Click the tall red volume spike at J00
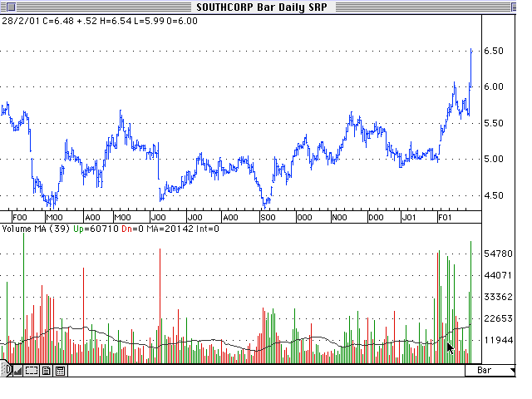 pos(160,305)
